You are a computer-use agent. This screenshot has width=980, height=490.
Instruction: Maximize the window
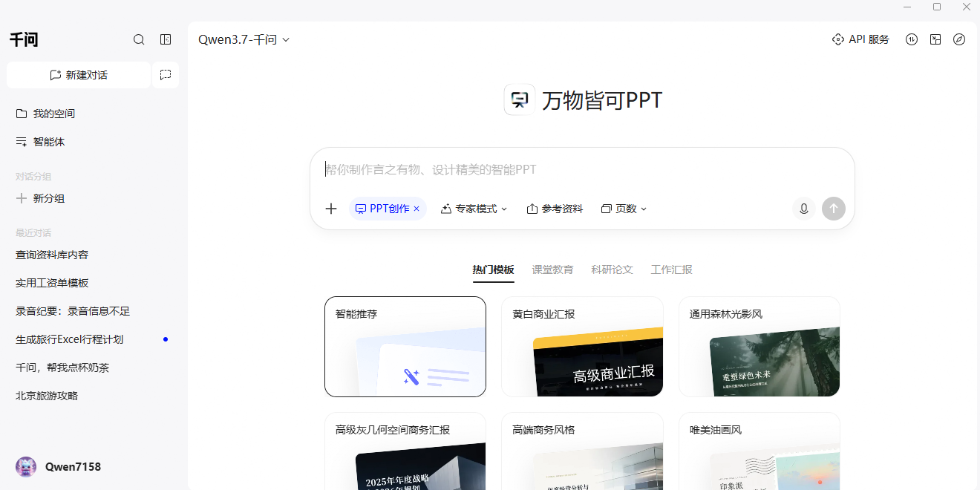click(937, 7)
